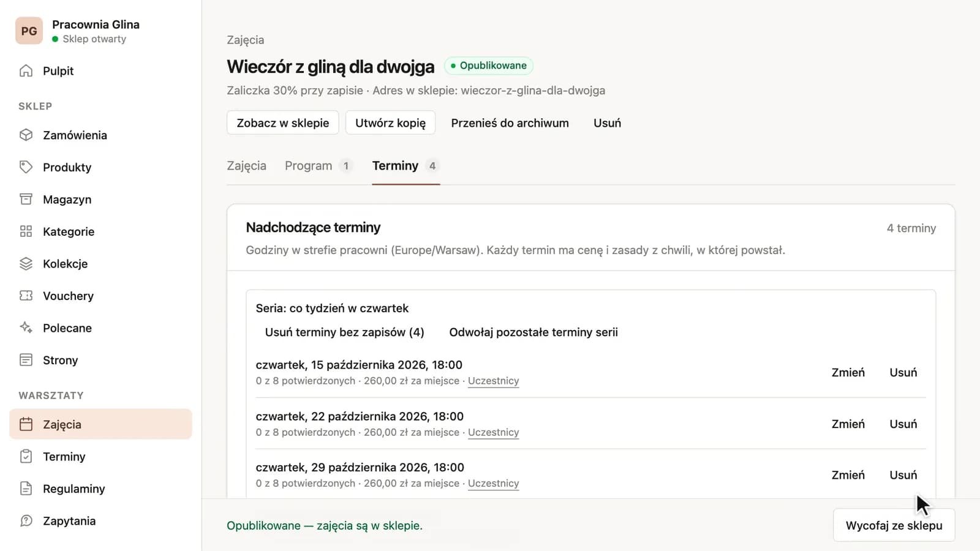Open Kategorie in the sidebar
980x551 pixels.
tap(100, 231)
